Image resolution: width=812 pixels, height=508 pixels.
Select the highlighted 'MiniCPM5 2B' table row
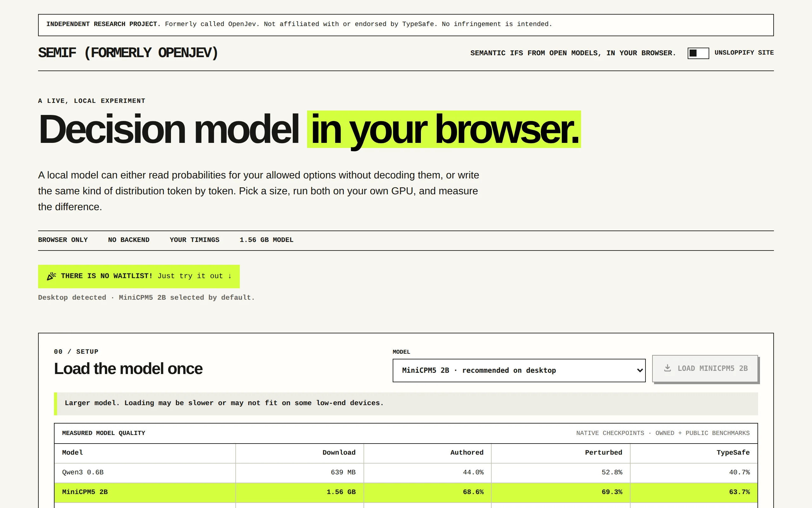(406, 492)
